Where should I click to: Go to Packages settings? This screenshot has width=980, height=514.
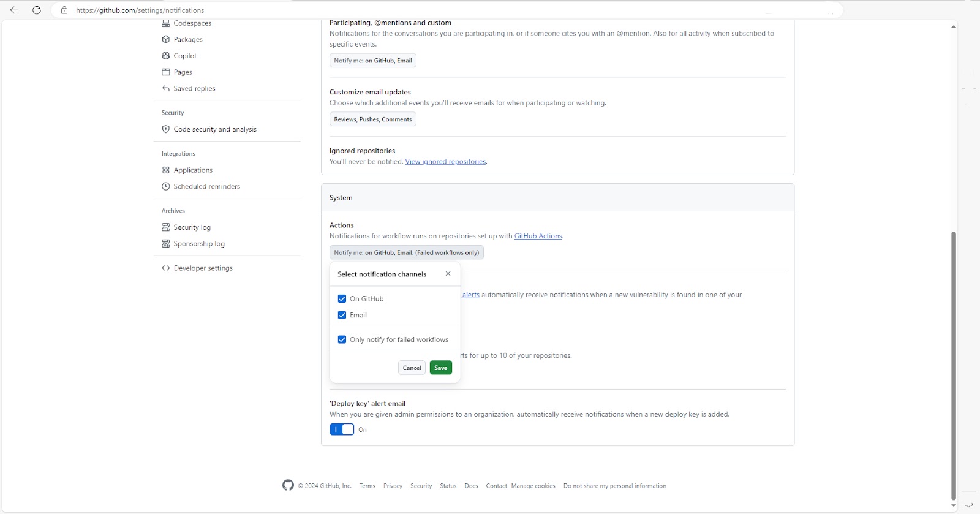[188, 39]
